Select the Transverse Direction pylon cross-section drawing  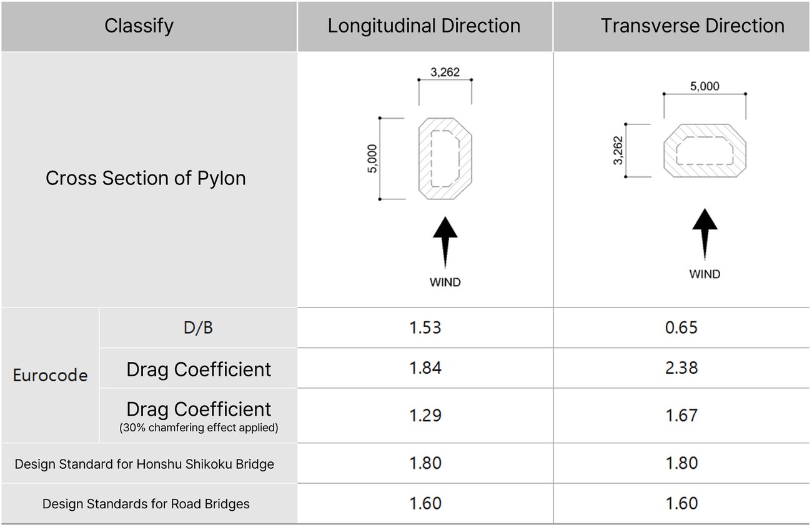point(705,151)
